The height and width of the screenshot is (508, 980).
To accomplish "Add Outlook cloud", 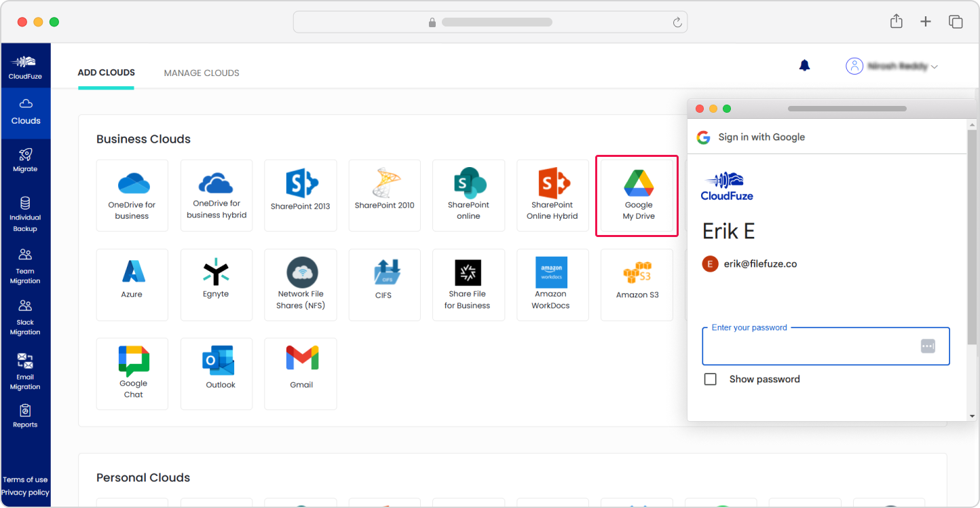I will pyautogui.click(x=216, y=374).
